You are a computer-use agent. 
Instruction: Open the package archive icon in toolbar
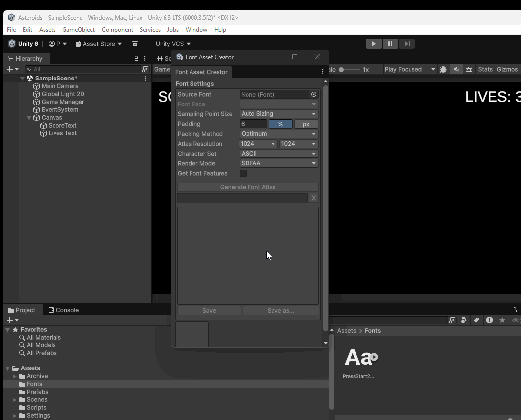coord(135,44)
